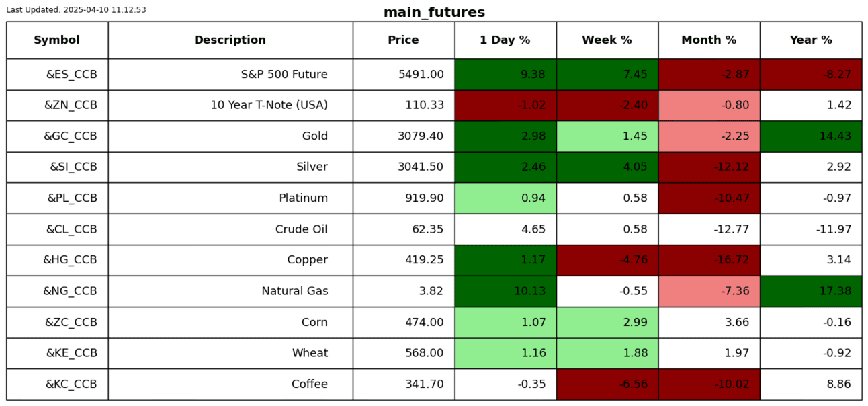Screen dimensions: 868x406
Task: Click the Description column header
Action: (230, 40)
